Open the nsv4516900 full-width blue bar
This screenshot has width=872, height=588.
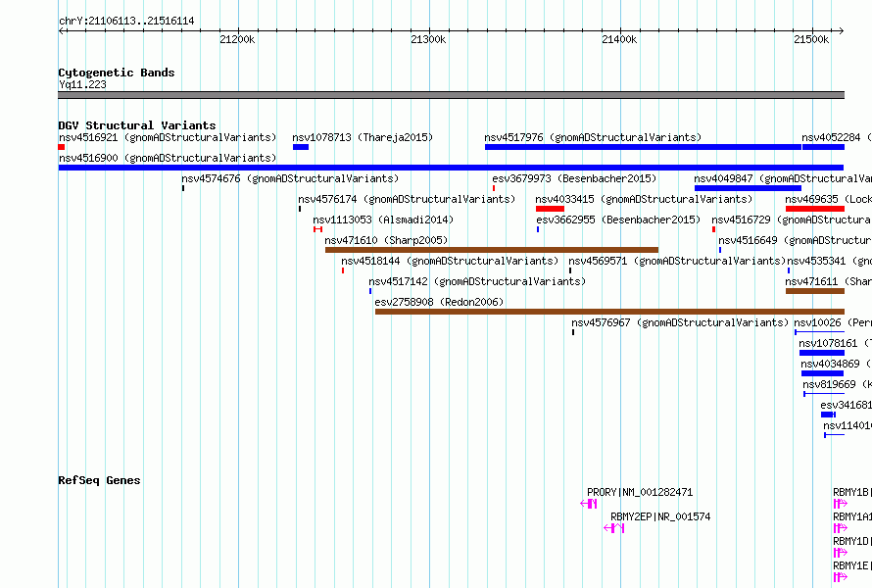[451, 168]
